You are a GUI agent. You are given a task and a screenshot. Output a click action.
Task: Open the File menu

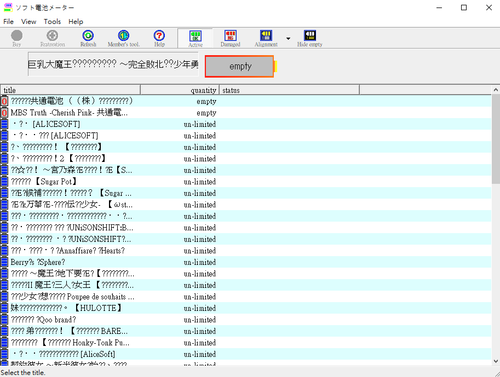coord(8,22)
